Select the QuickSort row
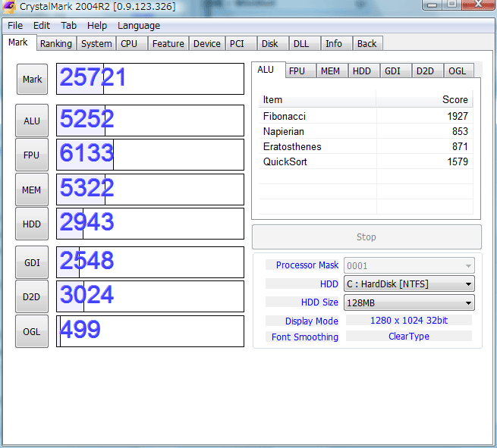This screenshot has width=497, height=448. pos(366,161)
